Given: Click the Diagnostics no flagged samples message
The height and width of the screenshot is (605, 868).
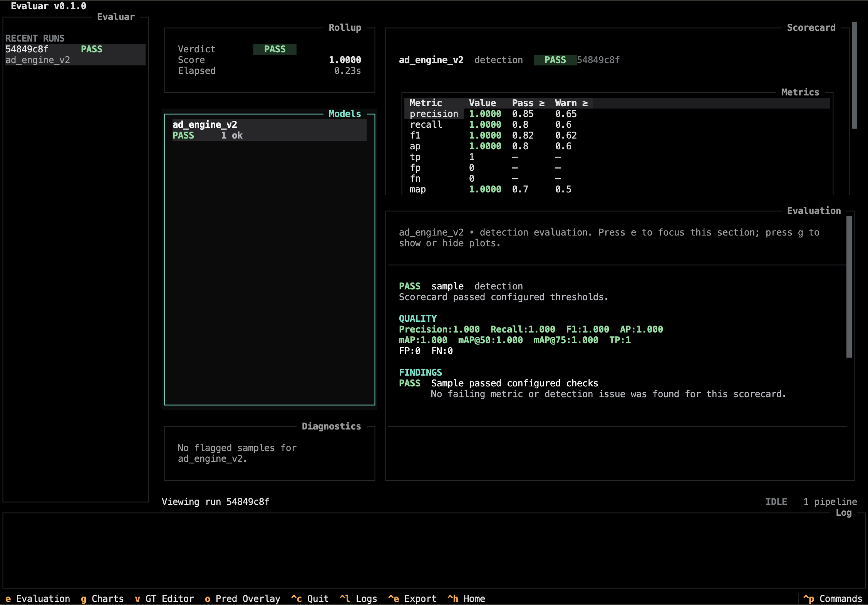Looking at the screenshot, I should point(237,453).
